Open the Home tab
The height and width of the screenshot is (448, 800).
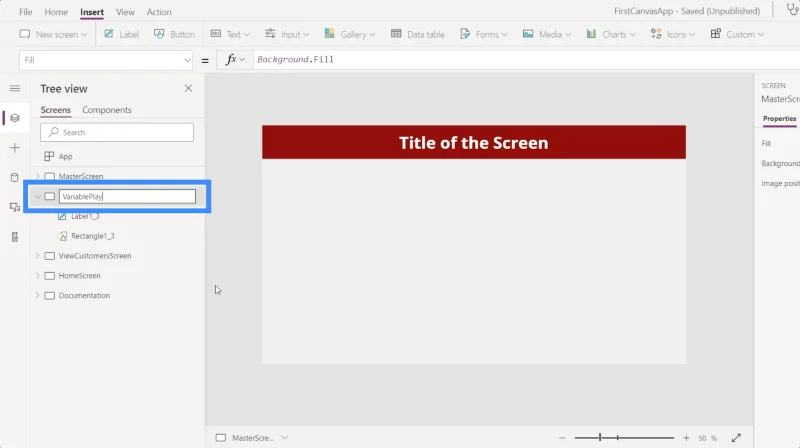point(56,12)
